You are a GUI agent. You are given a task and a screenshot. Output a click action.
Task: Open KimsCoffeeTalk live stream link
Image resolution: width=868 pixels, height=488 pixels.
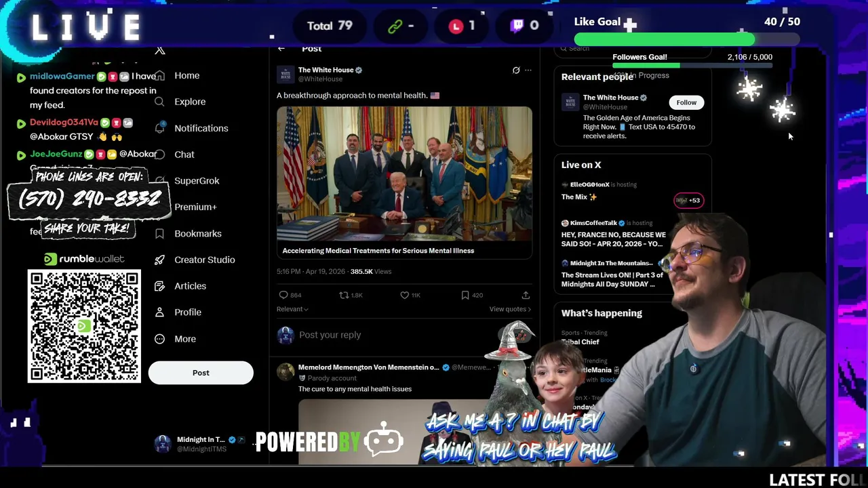(613, 239)
